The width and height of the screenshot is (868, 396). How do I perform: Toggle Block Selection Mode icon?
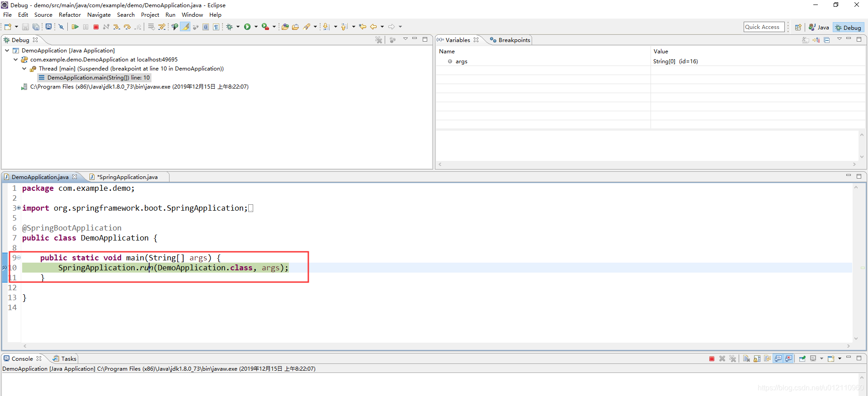206,27
